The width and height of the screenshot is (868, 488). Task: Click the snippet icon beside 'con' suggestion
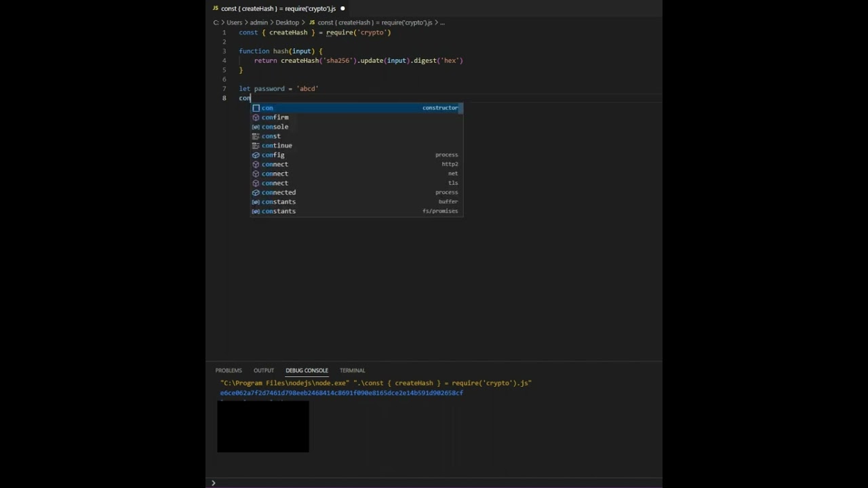point(256,108)
